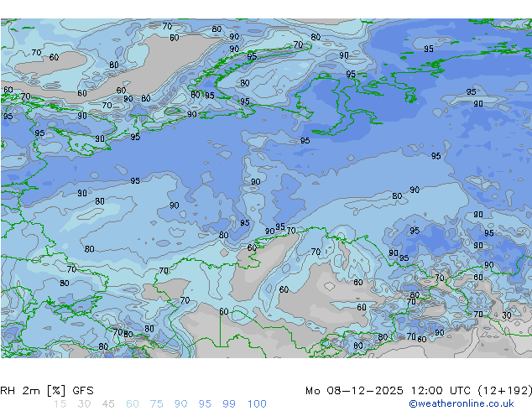Click legend value 75
The image size is (532, 411).
tap(156, 404)
